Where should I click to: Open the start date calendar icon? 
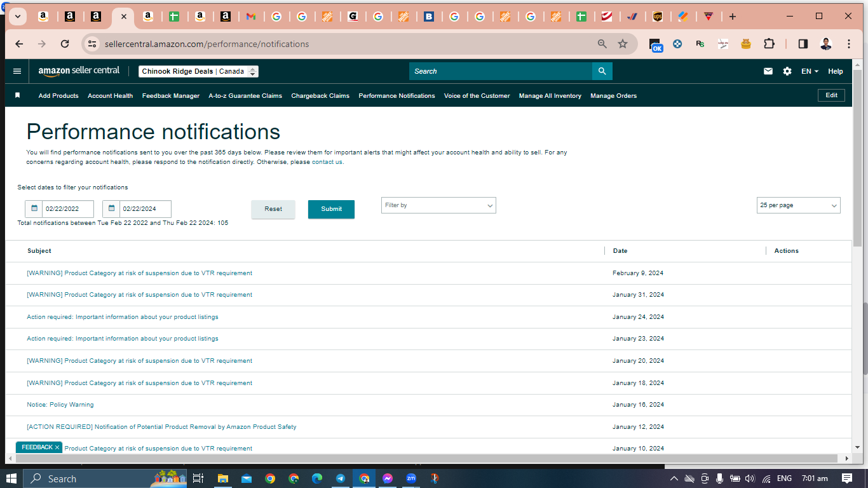(34, 208)
